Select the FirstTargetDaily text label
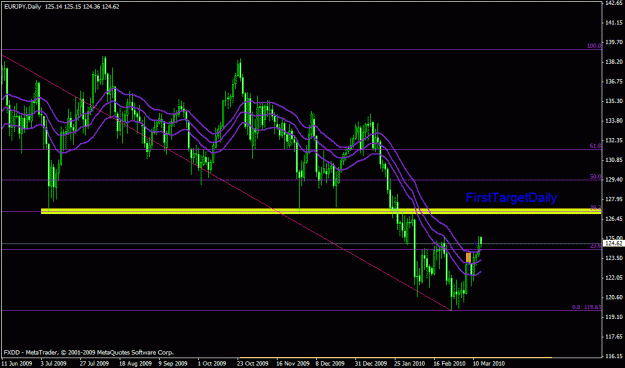 511,197
